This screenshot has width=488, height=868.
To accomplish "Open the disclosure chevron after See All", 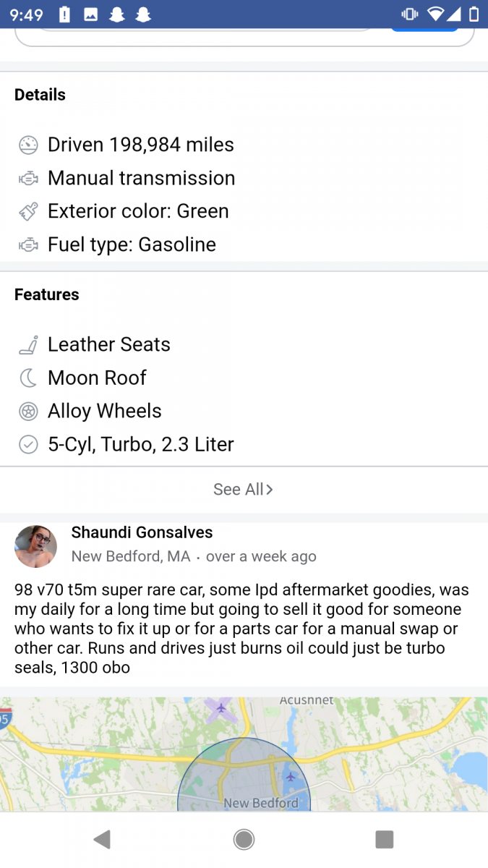I will pyautogui.click(x=269, y=489).
